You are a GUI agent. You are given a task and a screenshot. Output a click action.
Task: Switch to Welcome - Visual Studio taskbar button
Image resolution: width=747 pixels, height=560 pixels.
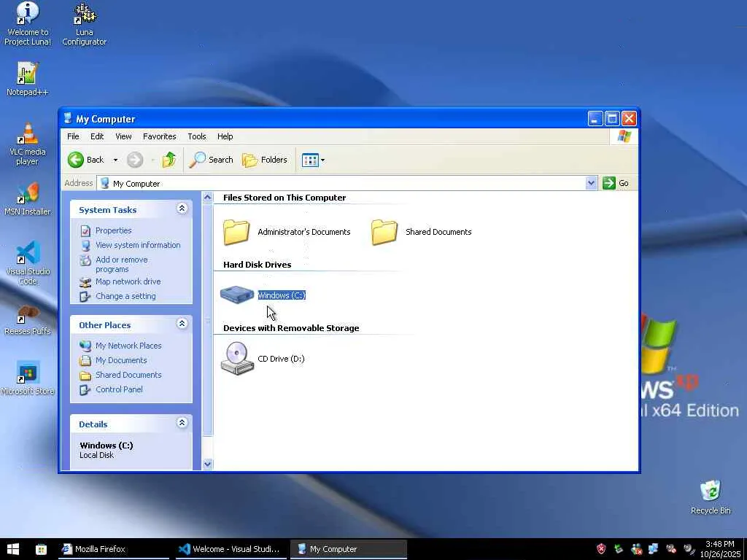(x=231, y=549)
